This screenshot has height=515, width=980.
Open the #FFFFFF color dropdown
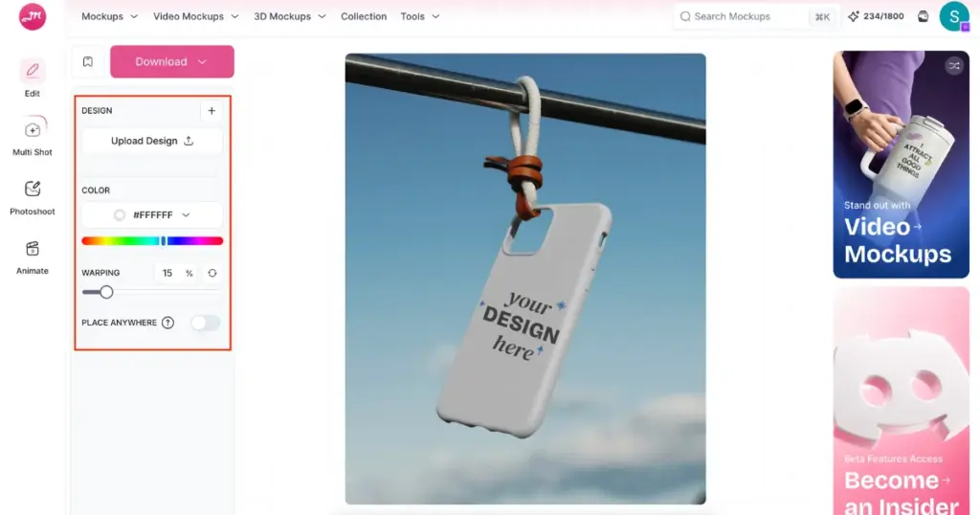click(152, 215)
